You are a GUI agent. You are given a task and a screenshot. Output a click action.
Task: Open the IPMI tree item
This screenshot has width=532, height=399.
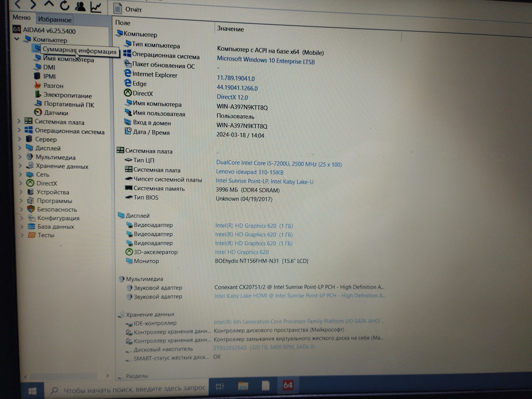pyautogui.click(x=49, y=76)
